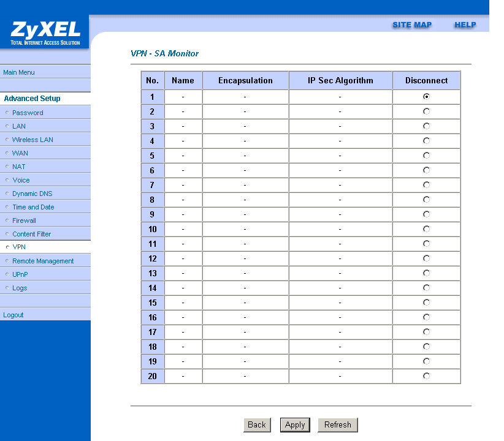The height and width of the screenshot is (441, 504).
Task: Select Disconnect radio for row 4
Action: tap(426, 141)
